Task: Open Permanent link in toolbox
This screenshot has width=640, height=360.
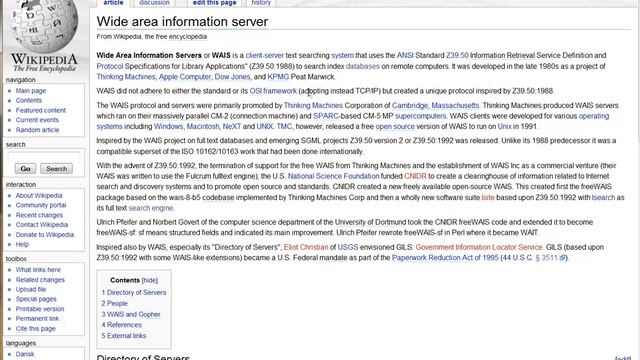Action: 37,319
